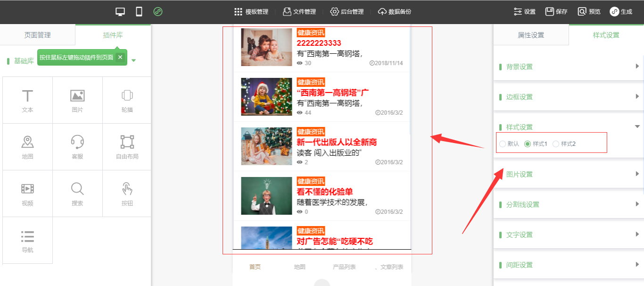644x286 pixels.
Task: Switch to desktop preview monitor icon
Action: pyautogui.click(x=120, y=12)
